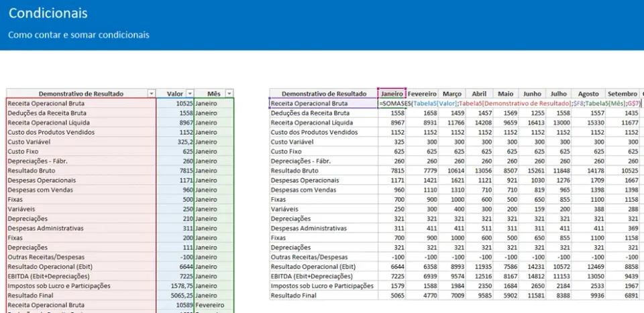Screen dimensions: 644x313
Task: Click the Setembro column header
Action: point(622,94)
